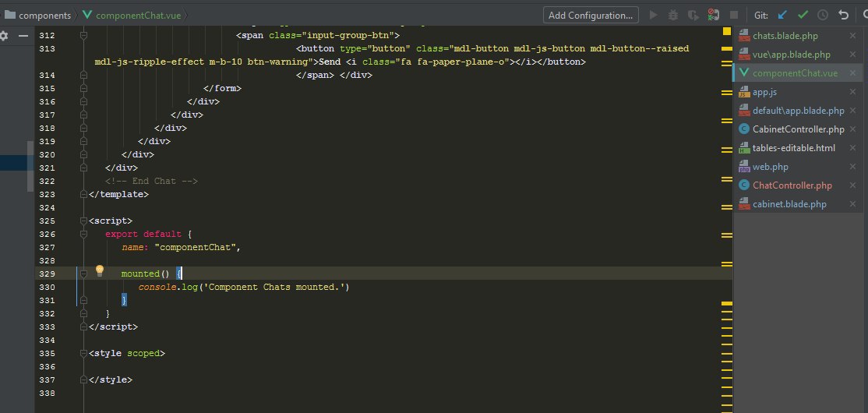Click line number 329 in gutter
This screenshot has width=868, height=413.
pos(48,274)
